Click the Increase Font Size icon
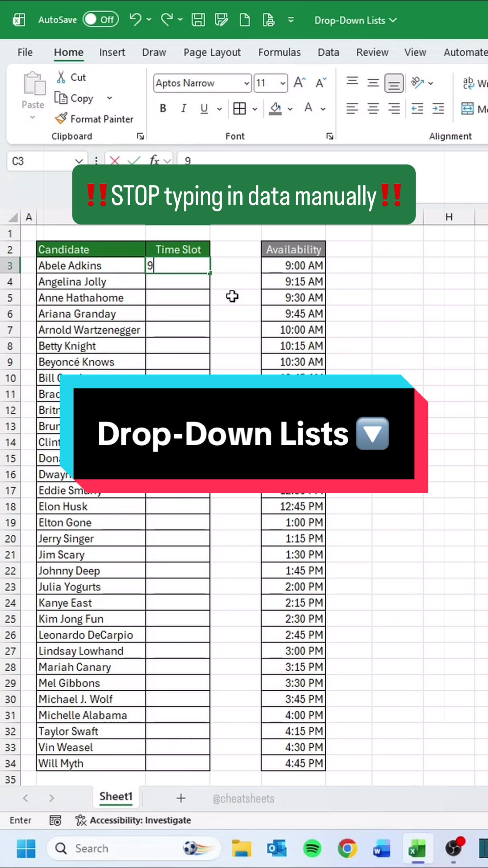Screen dimensions: 488x868 coord(300,82)
